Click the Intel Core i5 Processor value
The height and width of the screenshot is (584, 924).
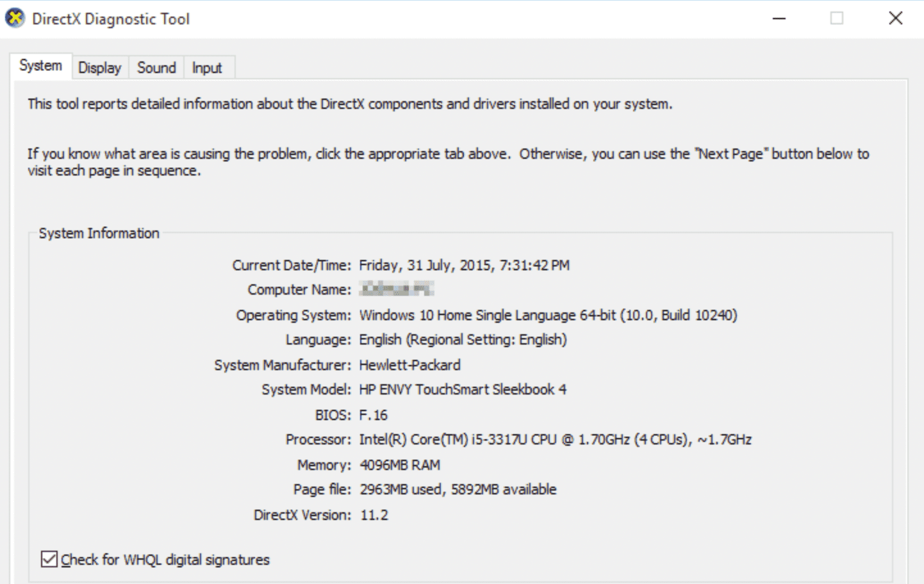pyautogui.click(x=555, y=439)
